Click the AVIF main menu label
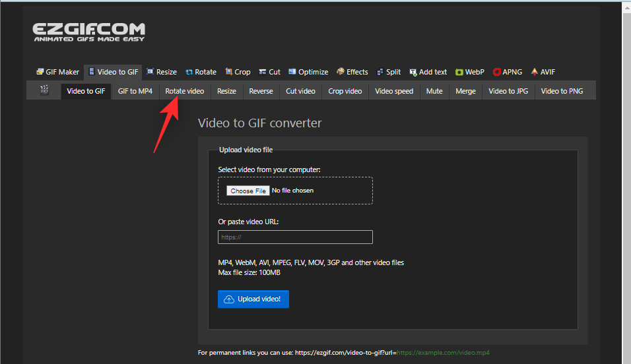Viewport: 631px width, 364px height. pyautogui.click(x=547, y=72)
